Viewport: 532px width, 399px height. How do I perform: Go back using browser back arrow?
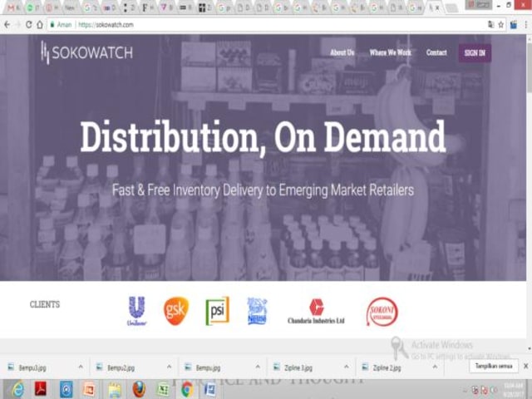[7, 24]
